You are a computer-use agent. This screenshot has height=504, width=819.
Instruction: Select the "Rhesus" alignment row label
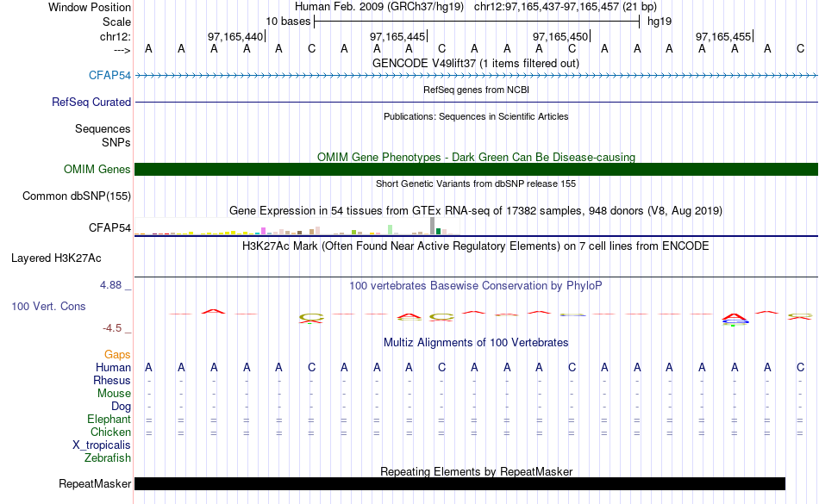(112, 380)
